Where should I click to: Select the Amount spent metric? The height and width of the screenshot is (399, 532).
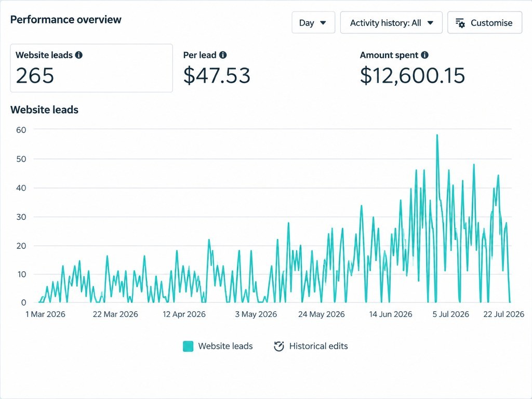click(x=412, y=68)
